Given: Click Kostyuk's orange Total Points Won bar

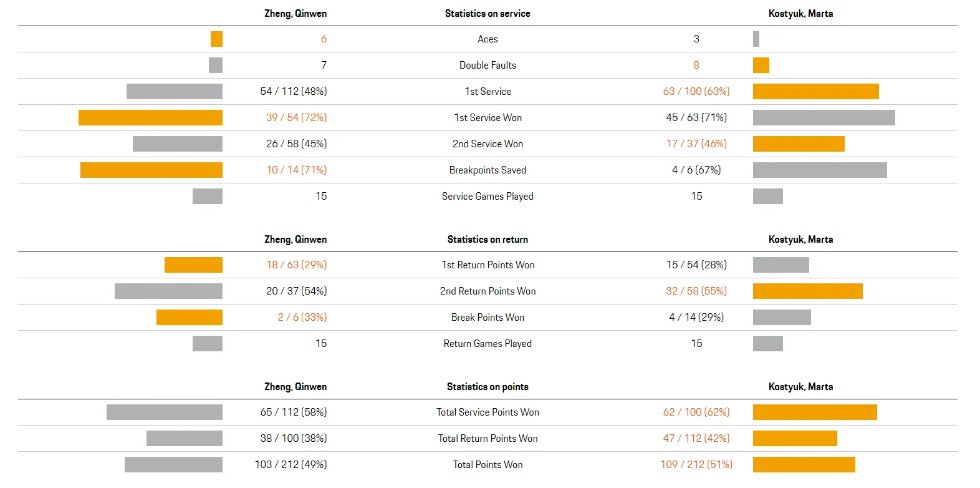Looking at the screenshot, I should click(x=804, y=464).
